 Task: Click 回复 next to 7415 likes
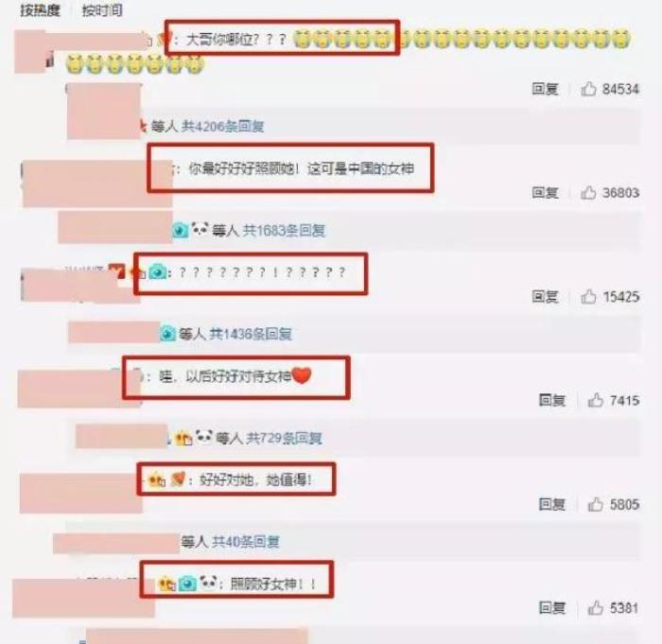point(551,400)
